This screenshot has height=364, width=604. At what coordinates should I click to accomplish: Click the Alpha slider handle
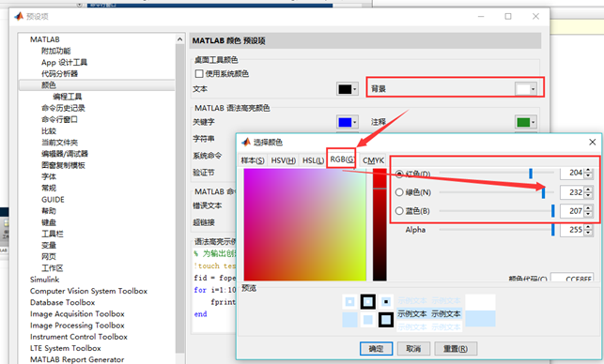(x=552, y=230)
